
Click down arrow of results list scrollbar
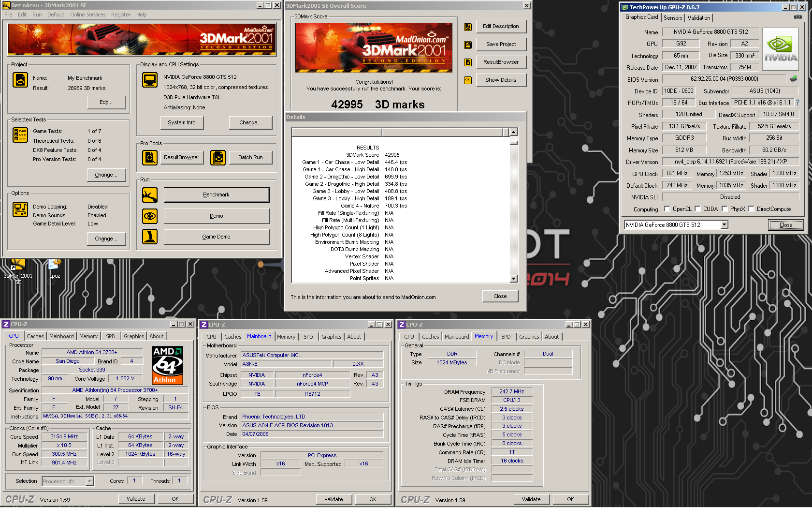[514, 279]
